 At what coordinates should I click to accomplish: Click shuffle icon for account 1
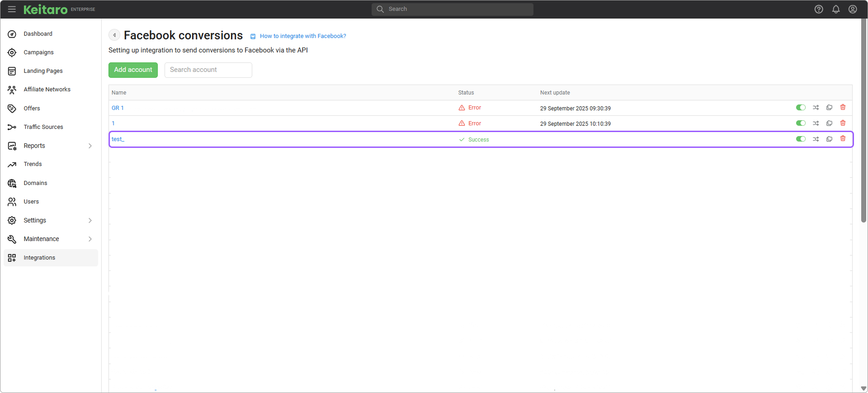click(816, 123)
